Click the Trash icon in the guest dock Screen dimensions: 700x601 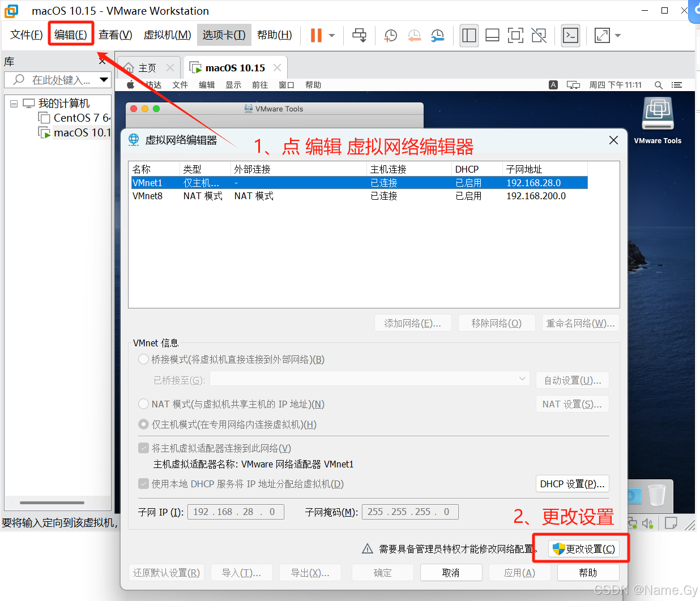657,495
